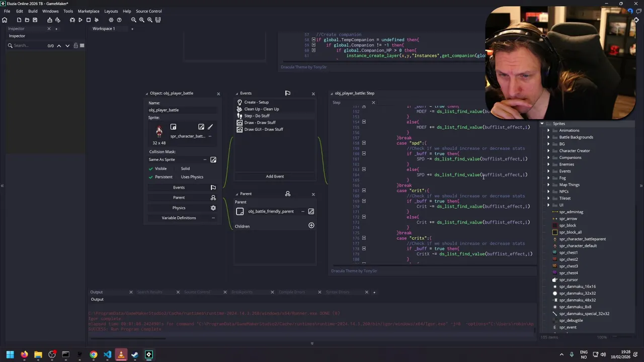Switch to the Search Results tab
Screen dimensions: 644x362
150,292
